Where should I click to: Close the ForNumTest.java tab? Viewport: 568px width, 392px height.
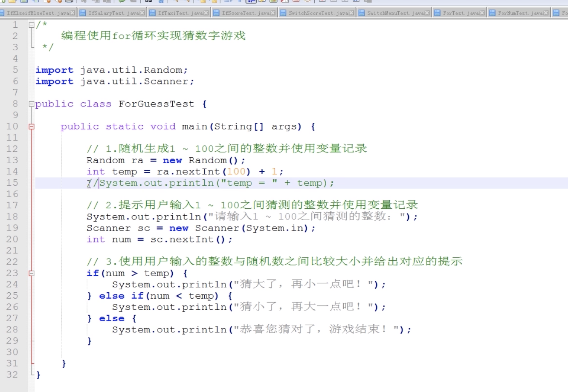point(546,13)
